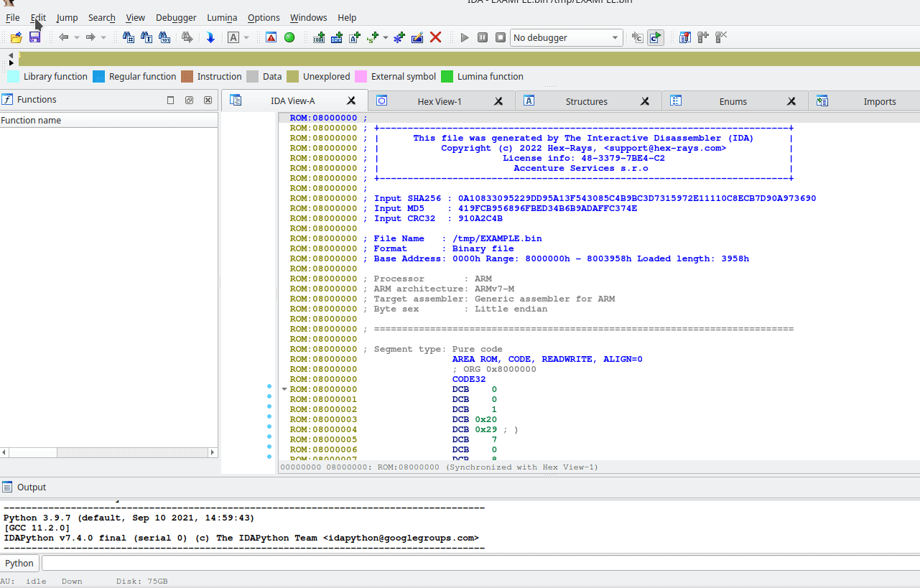Click the red X delete icon
The width and height of the screenshot is (920, 588).
pyautogui.click(x=435, y=37)
